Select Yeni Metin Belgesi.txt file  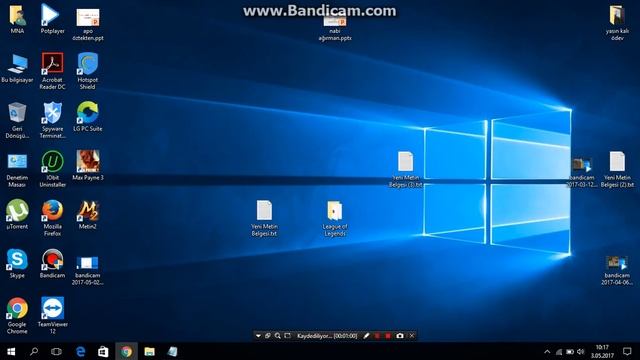264,218
